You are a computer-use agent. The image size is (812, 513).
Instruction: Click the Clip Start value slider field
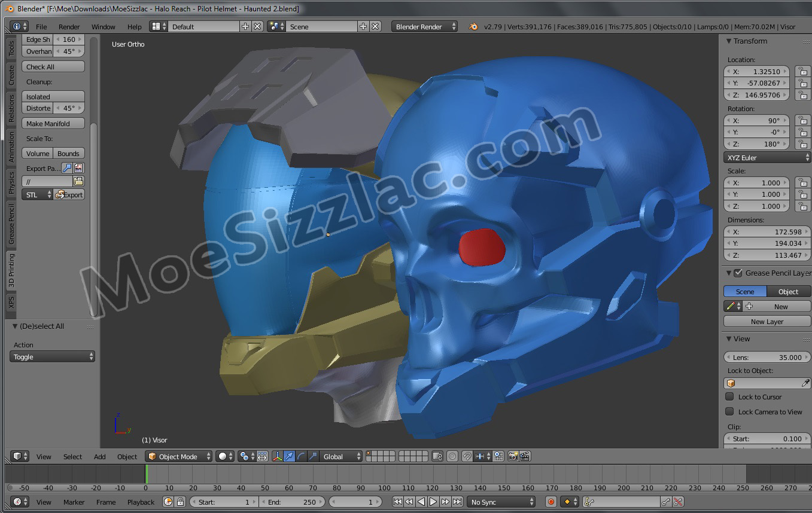[767, 438]
